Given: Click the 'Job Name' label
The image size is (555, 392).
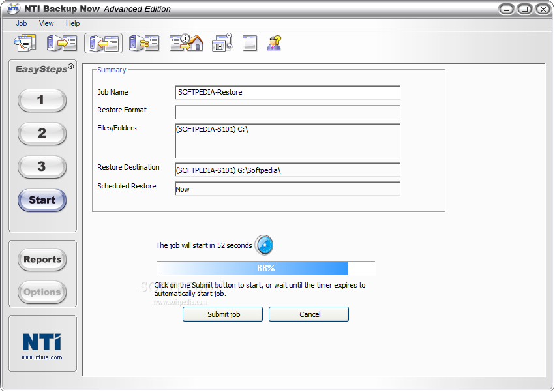Looking at the screenshot, I should [x=113, y=92].
